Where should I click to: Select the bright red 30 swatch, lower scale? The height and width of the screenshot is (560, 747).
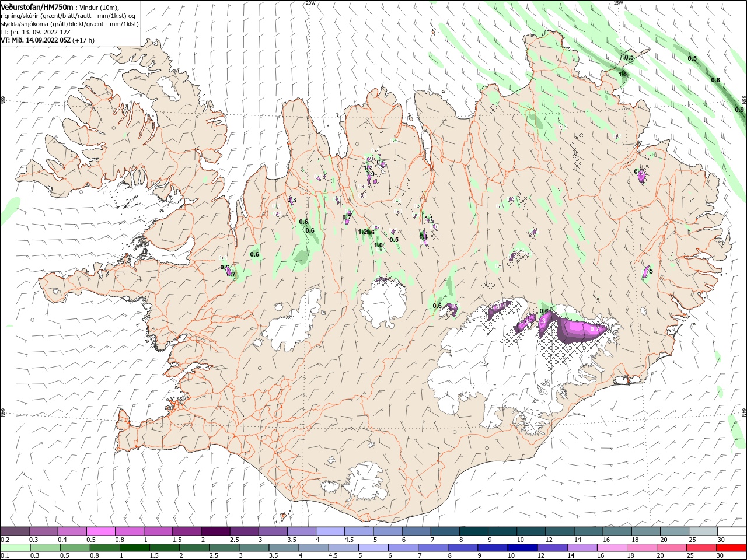click(x=731, y=548)
